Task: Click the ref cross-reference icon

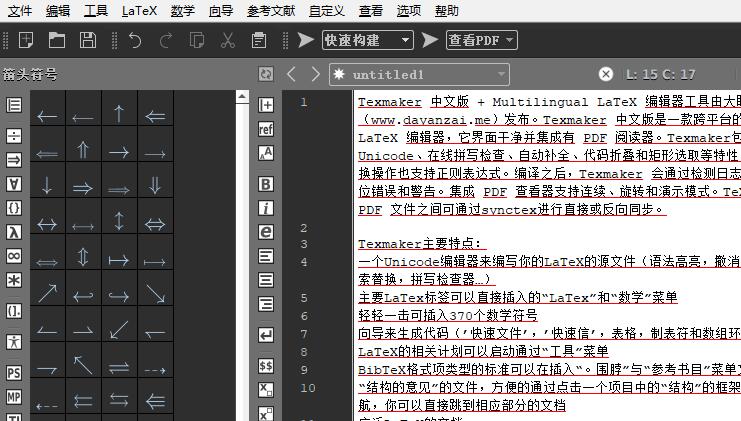Action: (x=266, y=129)
